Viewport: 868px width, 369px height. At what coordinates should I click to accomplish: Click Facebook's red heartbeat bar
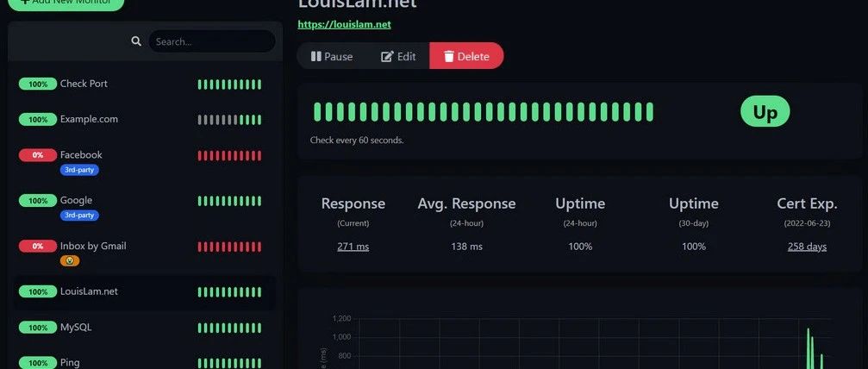[230, 156]
